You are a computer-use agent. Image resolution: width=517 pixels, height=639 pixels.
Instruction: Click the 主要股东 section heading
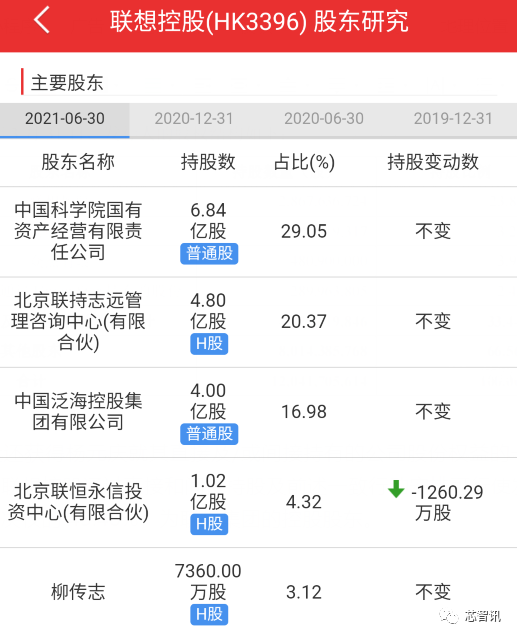67,83
